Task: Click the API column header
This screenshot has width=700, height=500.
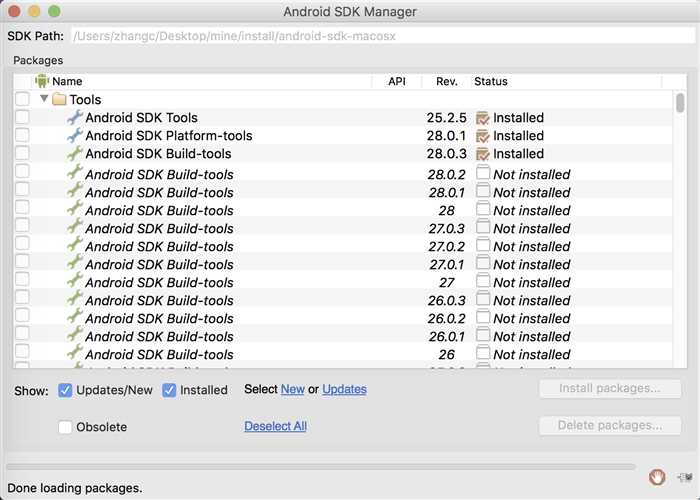Action: pos(397,81)
